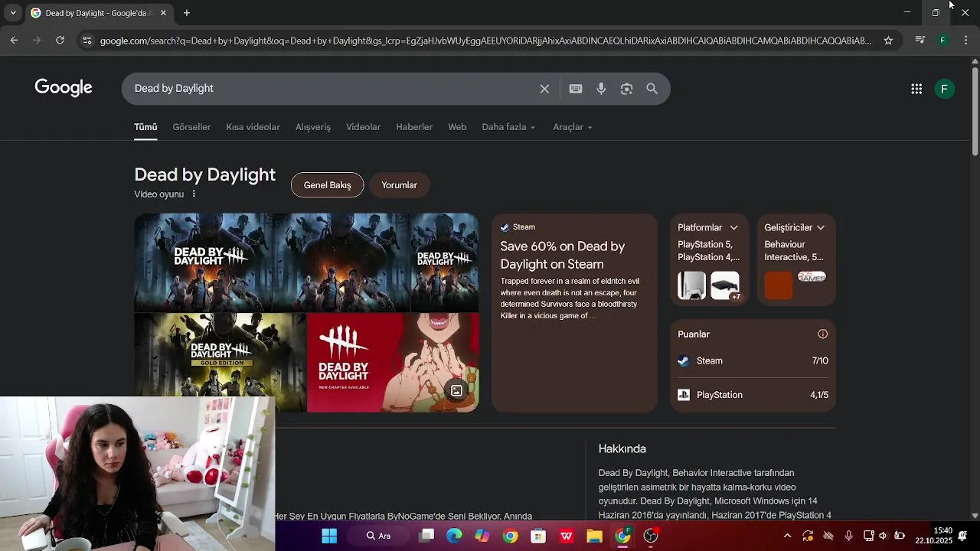Viewport: 980px width, 551px height.
Task: Open the image gallery icon on thumbnails
Action: pos(456,391)
